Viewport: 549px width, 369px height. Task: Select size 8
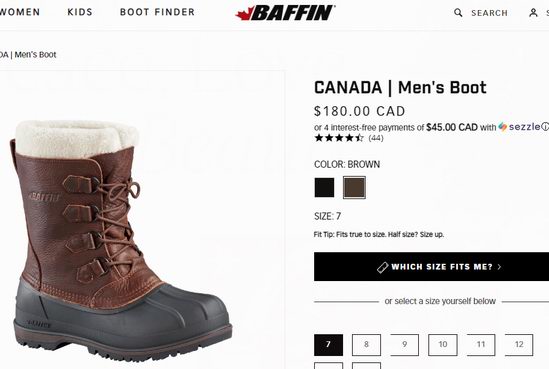click(366, 344)
